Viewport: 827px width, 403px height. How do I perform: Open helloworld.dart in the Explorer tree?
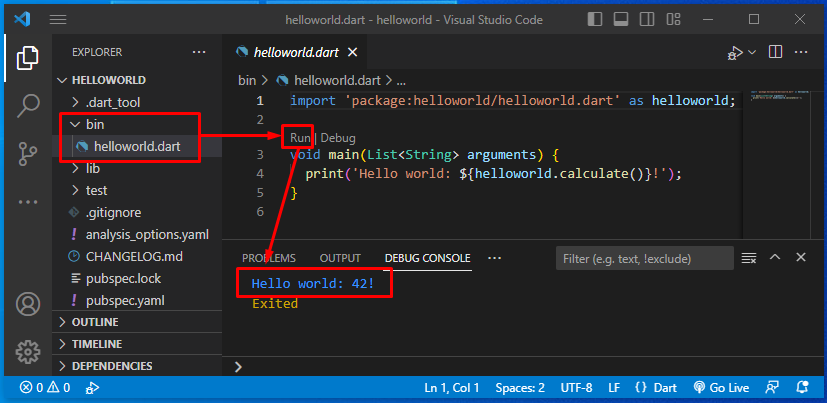[137, 147]
